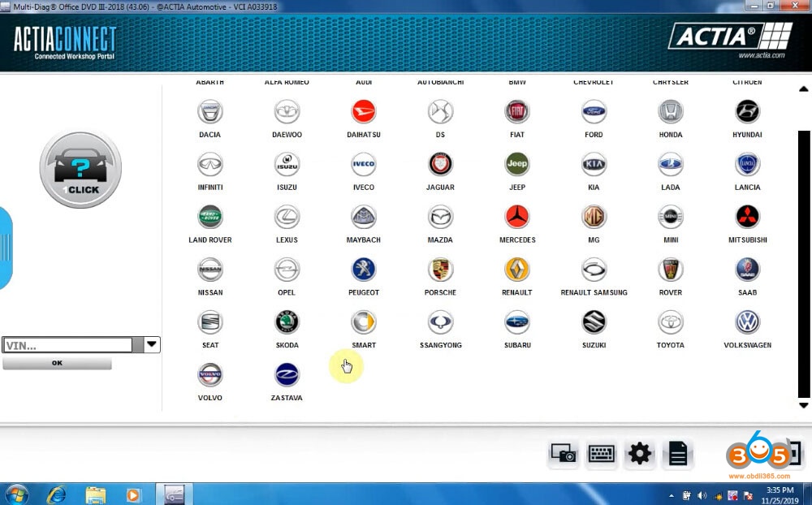
Task: Show the on-screen keyboard
Action: pyautogui.click(x=601, y=454)
